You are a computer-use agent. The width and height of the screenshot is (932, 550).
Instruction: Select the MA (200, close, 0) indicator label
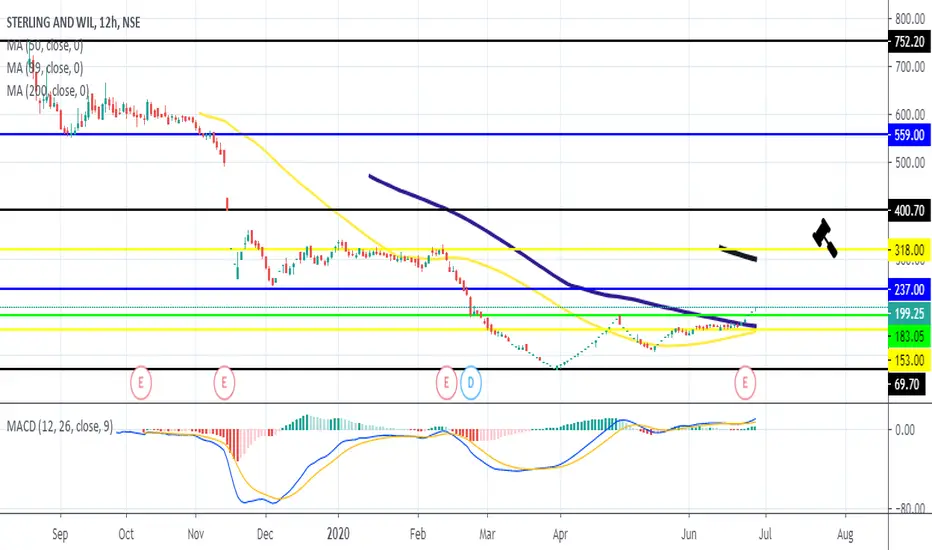click(48, 91)
